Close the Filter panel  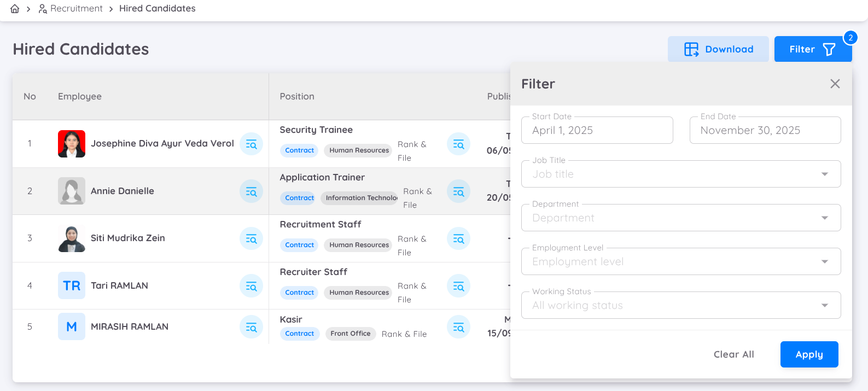click(x=835, y=84)
